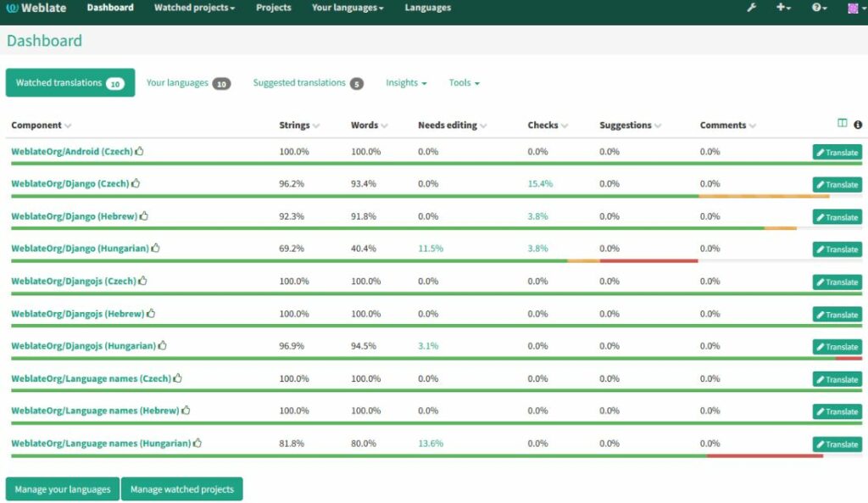This screenshot has height=503, width=868.
Task: Open WeblateOrg/Django (Czech) link
Action: [70, 183]
